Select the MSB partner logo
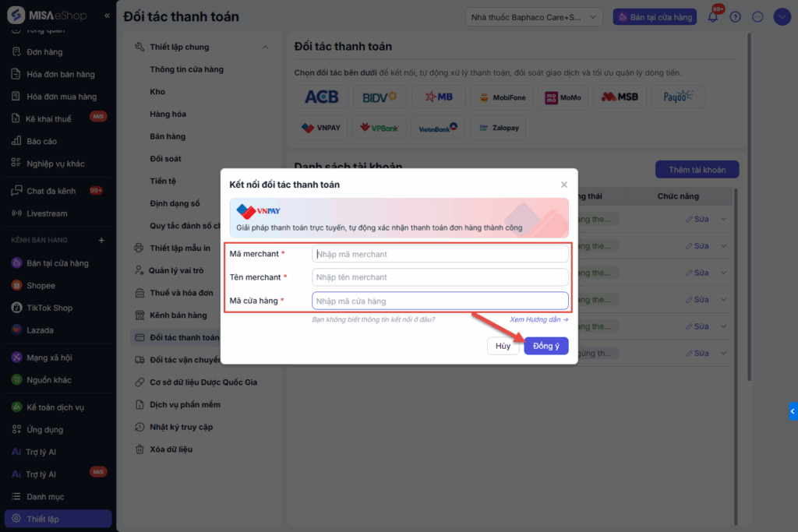 [620, 97]
